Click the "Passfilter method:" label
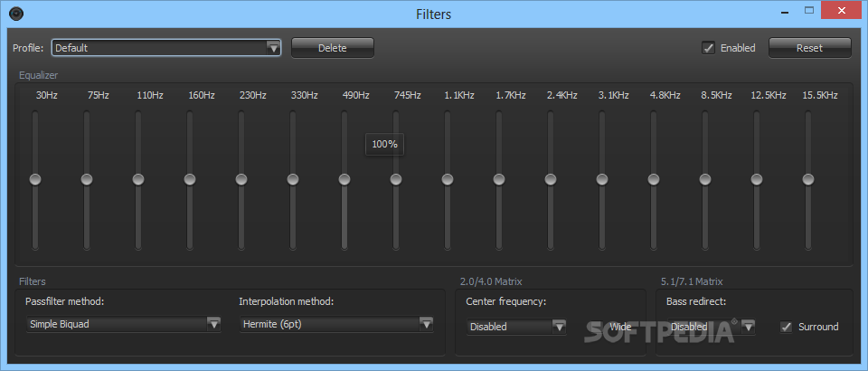 click(x=65, y=302)
